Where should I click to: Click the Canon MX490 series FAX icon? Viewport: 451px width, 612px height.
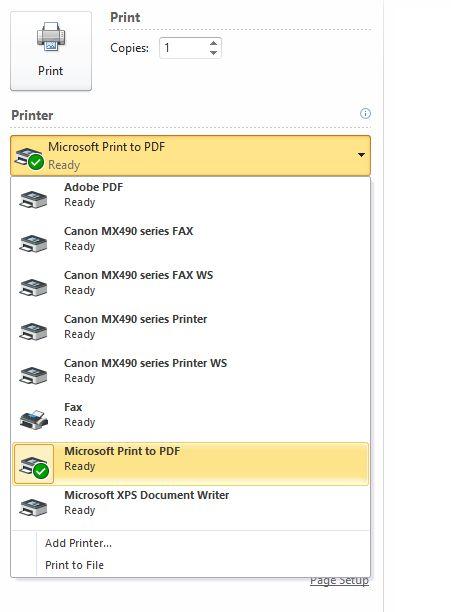[x=33, y=243]
